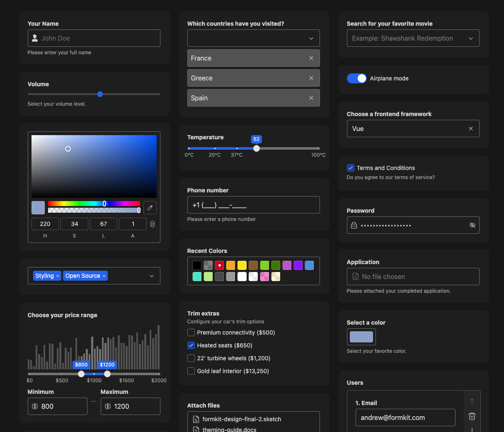
Task: Remove the Styling tag
Action: (58, 276)
